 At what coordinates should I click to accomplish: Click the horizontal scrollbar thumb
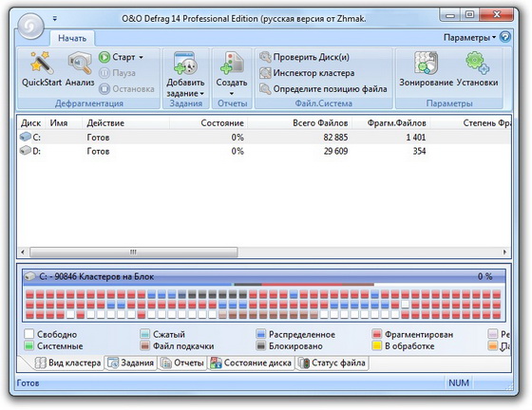point(134,252)
